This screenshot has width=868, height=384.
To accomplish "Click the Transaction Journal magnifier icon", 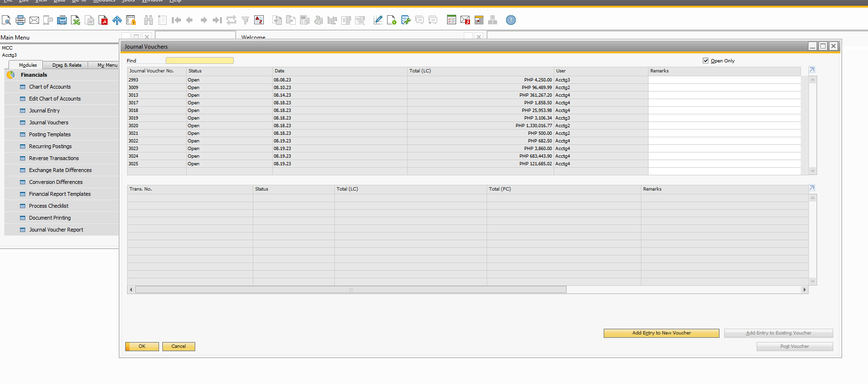I will coord(360,20).
